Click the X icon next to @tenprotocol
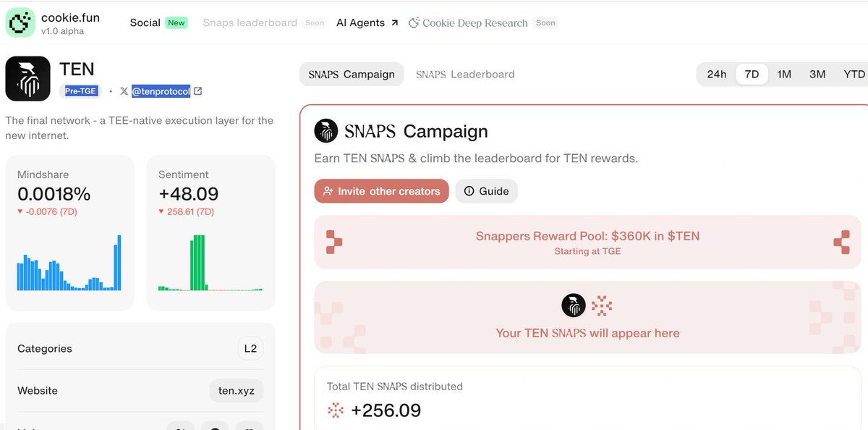Image resolution: width=868 pixels, height=430 pixels. click(x=124, y=91)
